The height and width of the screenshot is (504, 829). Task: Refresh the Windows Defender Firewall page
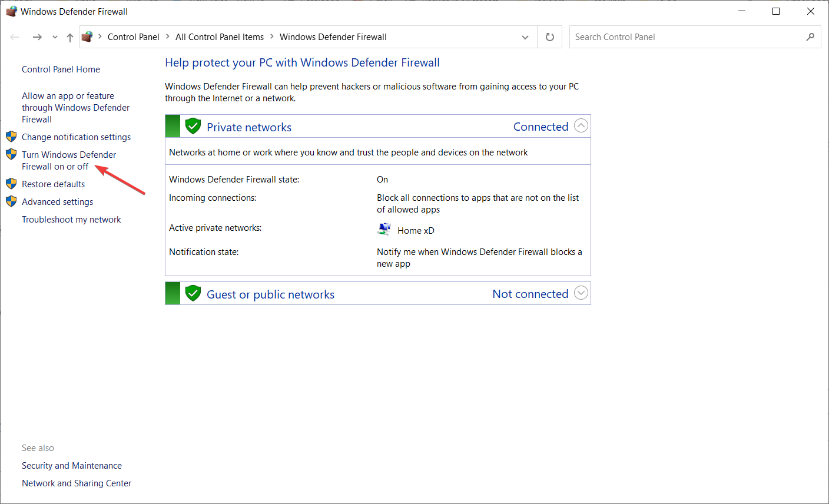click(x=550, y=37)
